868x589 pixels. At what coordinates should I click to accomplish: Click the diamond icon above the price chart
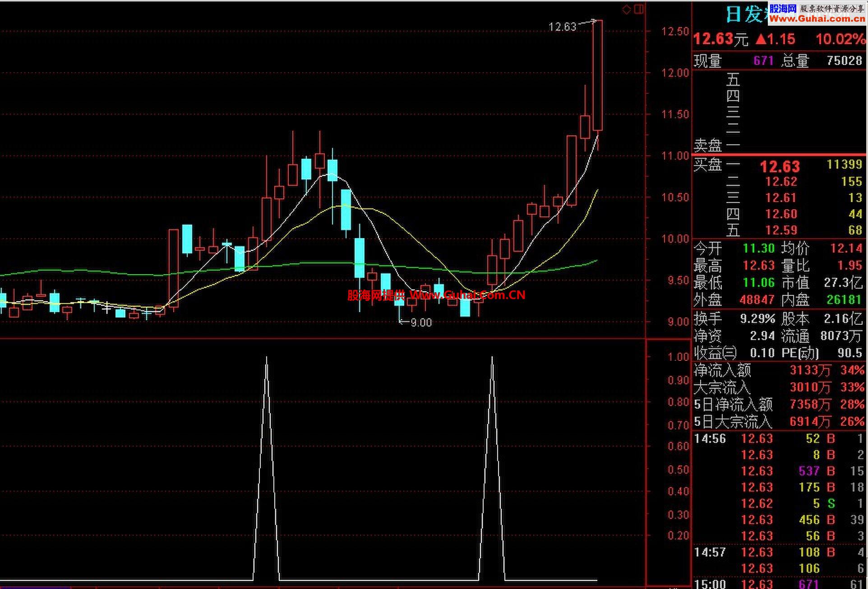627,9
